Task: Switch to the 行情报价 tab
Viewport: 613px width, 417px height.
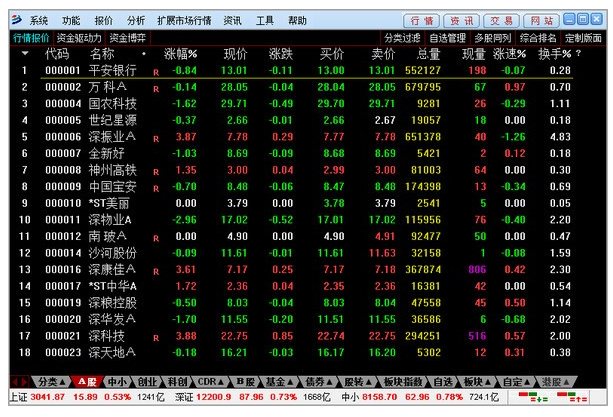Action: click(31, 38)
